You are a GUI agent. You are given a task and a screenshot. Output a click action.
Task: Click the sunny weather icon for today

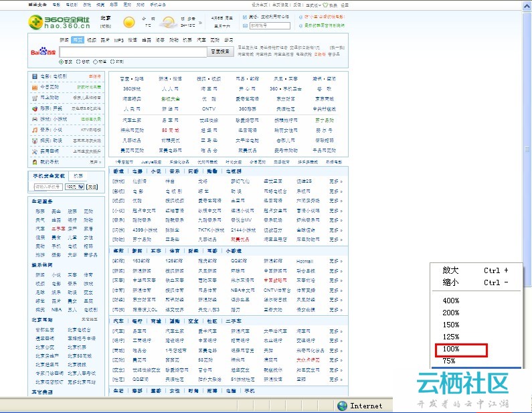[x=129, y=22]
